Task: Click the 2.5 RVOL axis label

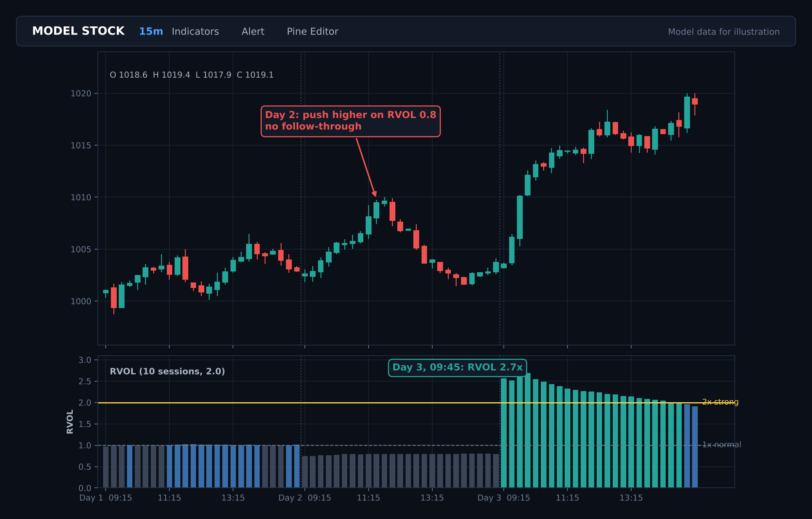Action: tap(85, 381)
